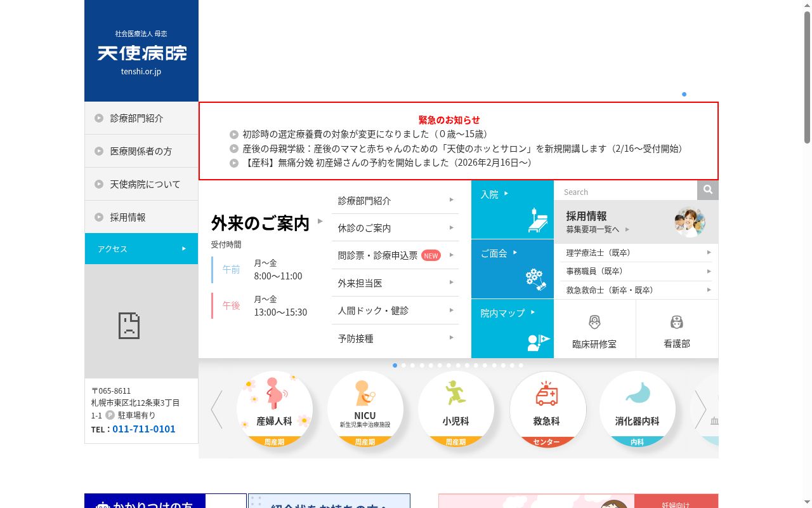Viewport: 812px width, 508px height.
Task: Open the 産婦人科 department icon
Action: [275, 409]
